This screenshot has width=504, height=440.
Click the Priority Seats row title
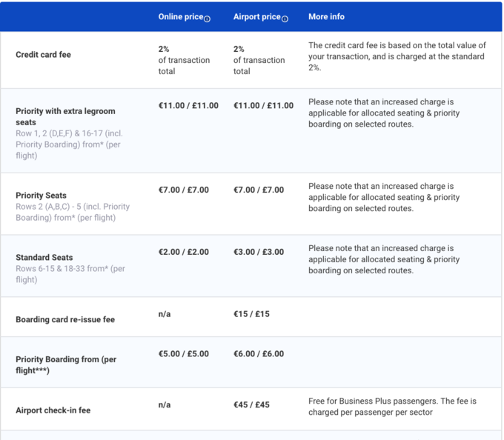[x=41, y=196]
